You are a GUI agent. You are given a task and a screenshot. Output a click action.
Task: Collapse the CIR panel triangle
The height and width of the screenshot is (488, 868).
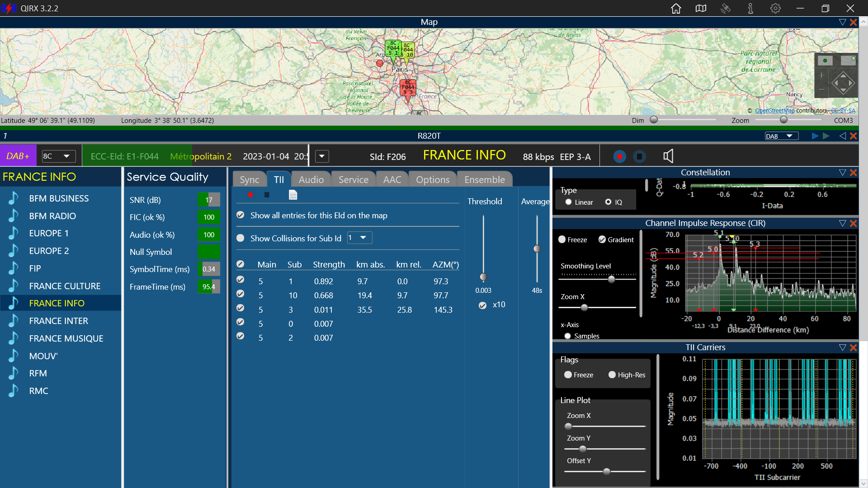pyautogui.click(x=842, y=223)
